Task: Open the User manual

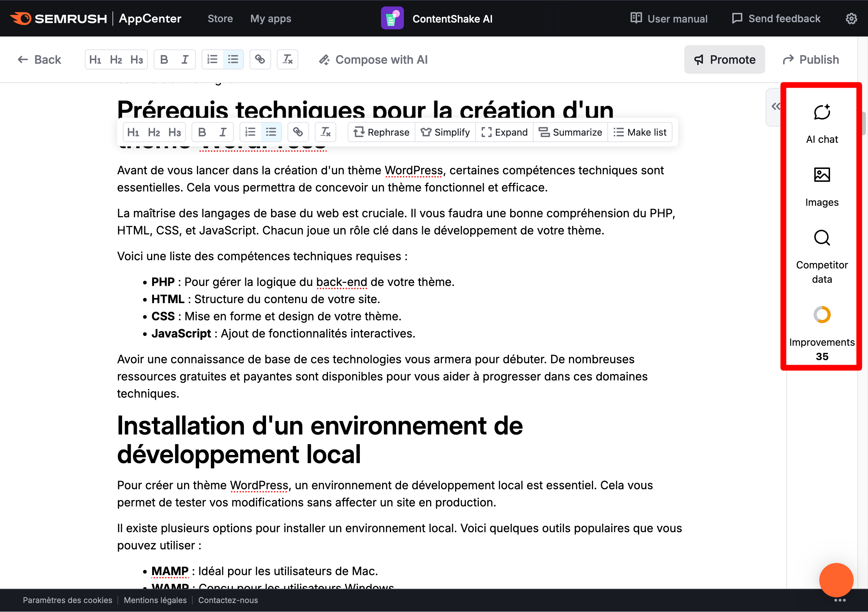Action: [669, 19]
